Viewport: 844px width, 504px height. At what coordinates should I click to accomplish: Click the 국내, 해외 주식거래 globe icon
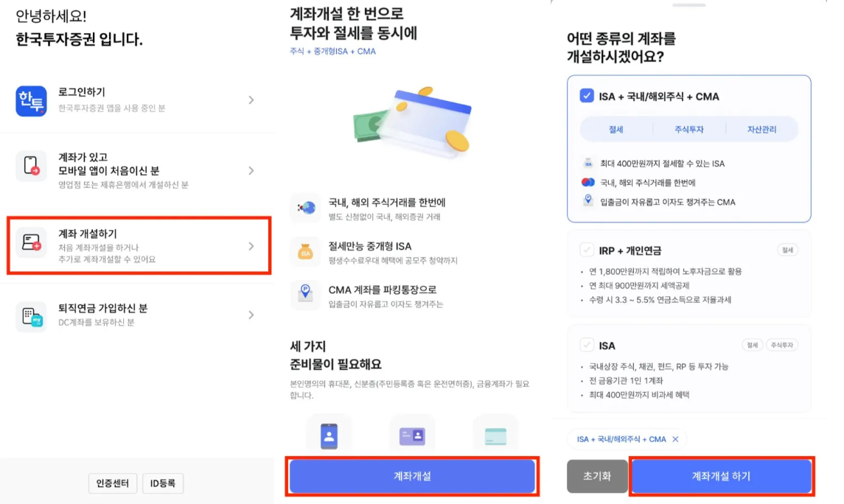click(x=305, y=208)
